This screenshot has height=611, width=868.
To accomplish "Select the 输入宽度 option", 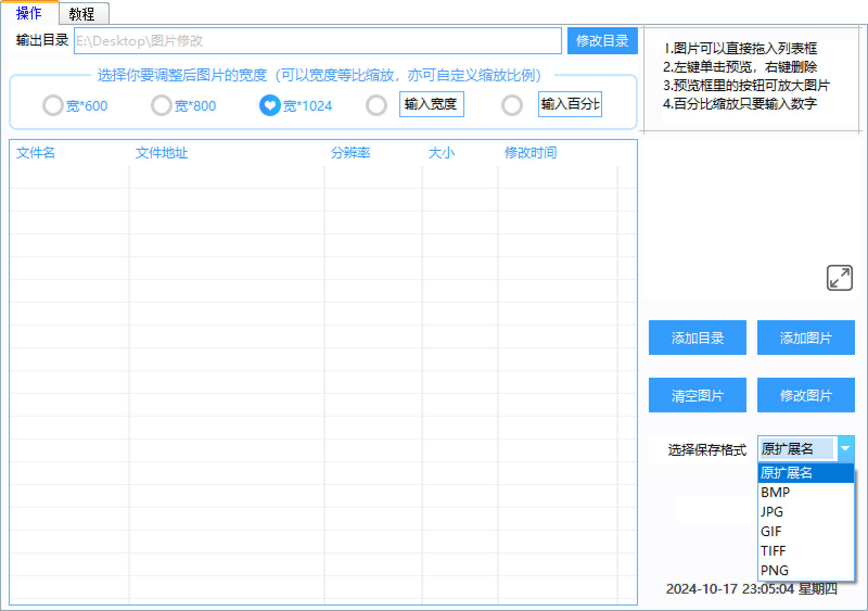I will (377, 106).
